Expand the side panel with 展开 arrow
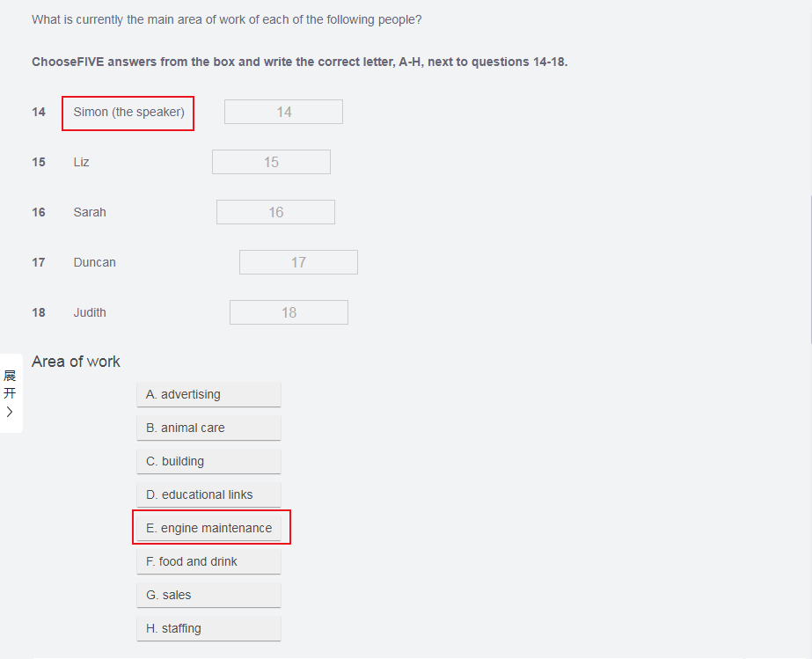 [x=10, y=393]
